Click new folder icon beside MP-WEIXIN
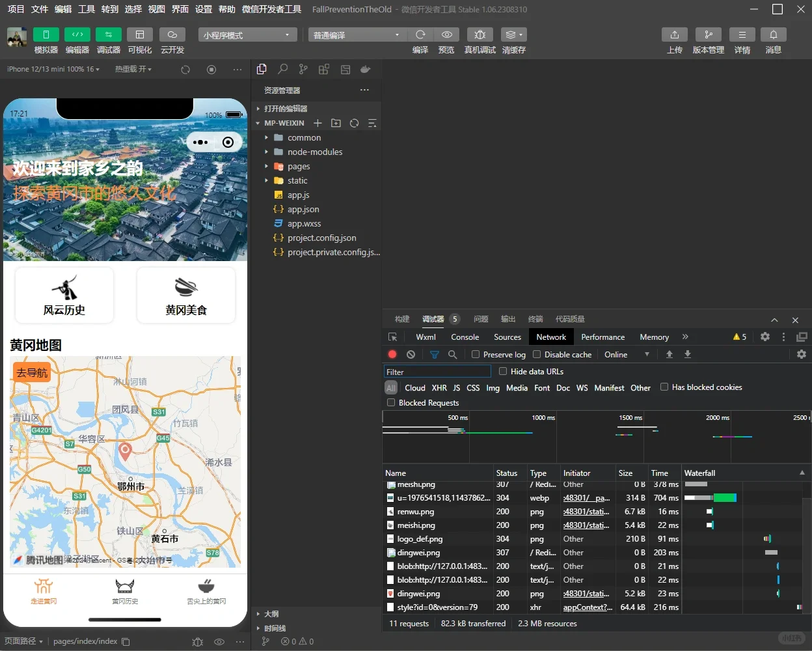 [336, 123]
